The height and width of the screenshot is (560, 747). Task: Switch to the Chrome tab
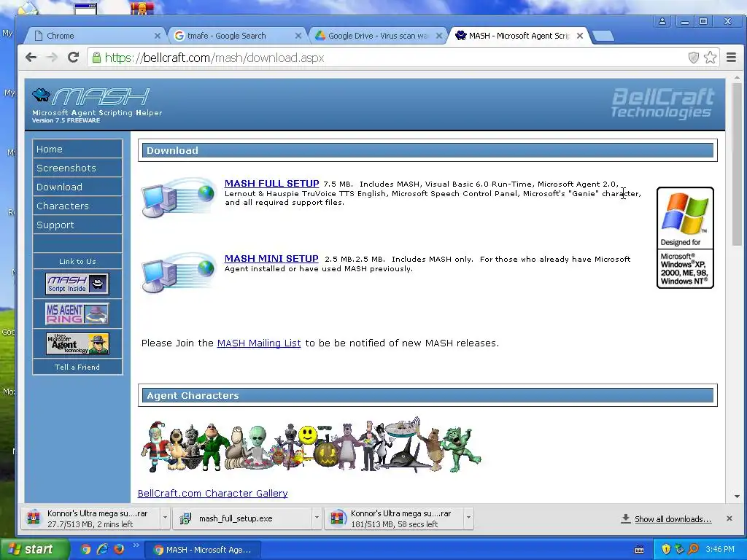94,36
